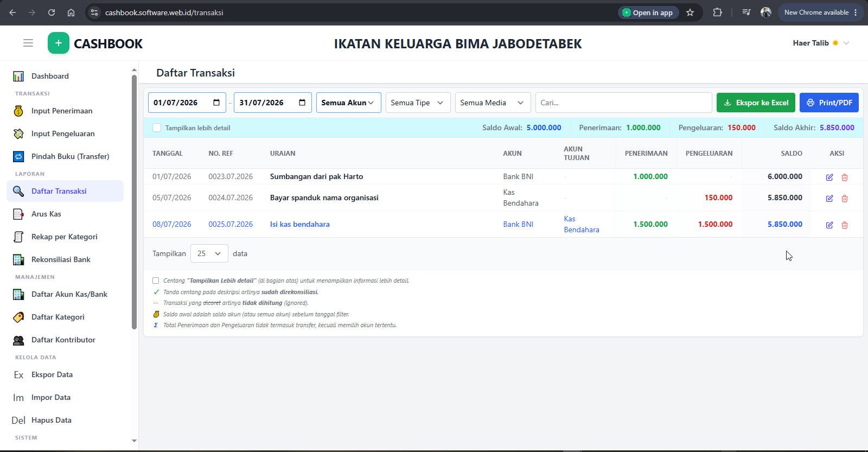Click the Pindah Buku transfer icon
868x452 pixels.
[x=18, y=157]
